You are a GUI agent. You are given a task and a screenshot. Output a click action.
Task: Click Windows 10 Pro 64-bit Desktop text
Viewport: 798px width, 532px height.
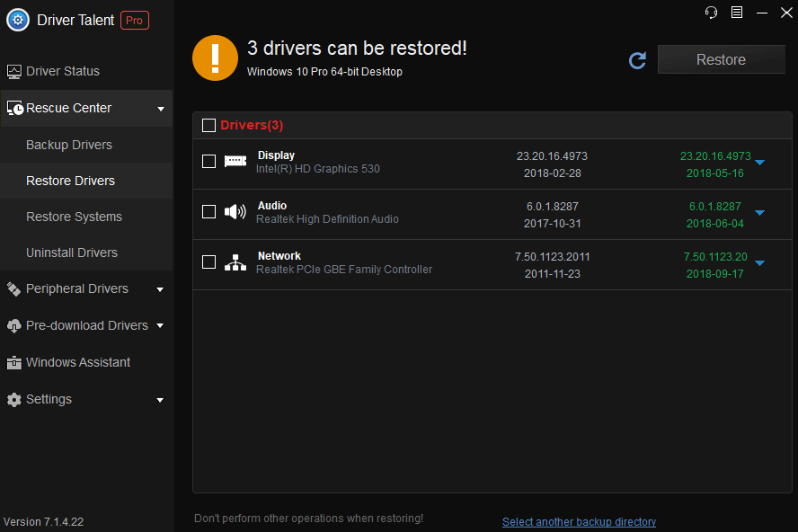324,72
